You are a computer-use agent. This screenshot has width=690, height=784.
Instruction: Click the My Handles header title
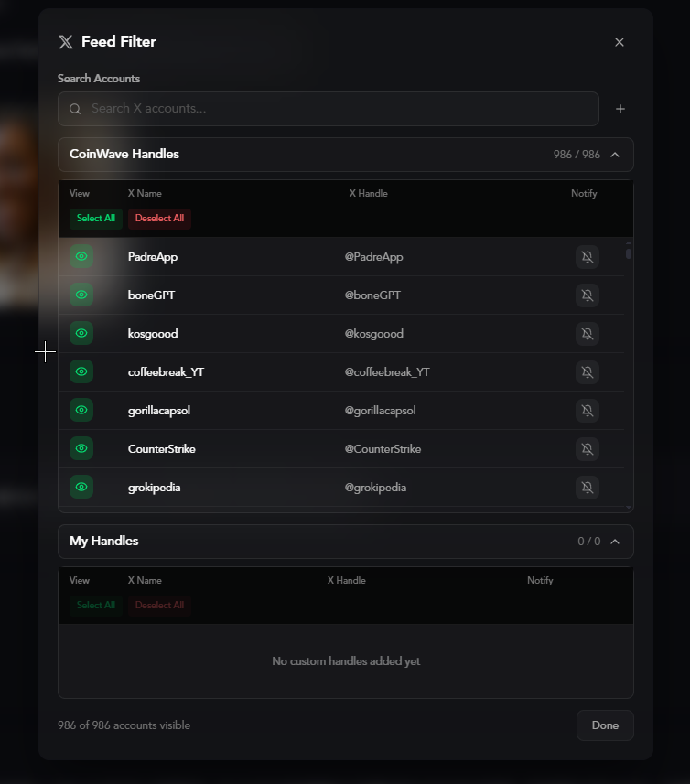click(104, 541)
